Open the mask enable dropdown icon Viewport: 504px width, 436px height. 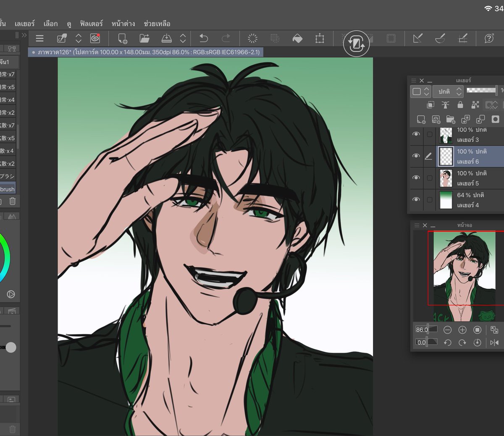click(x=491, y=105)
